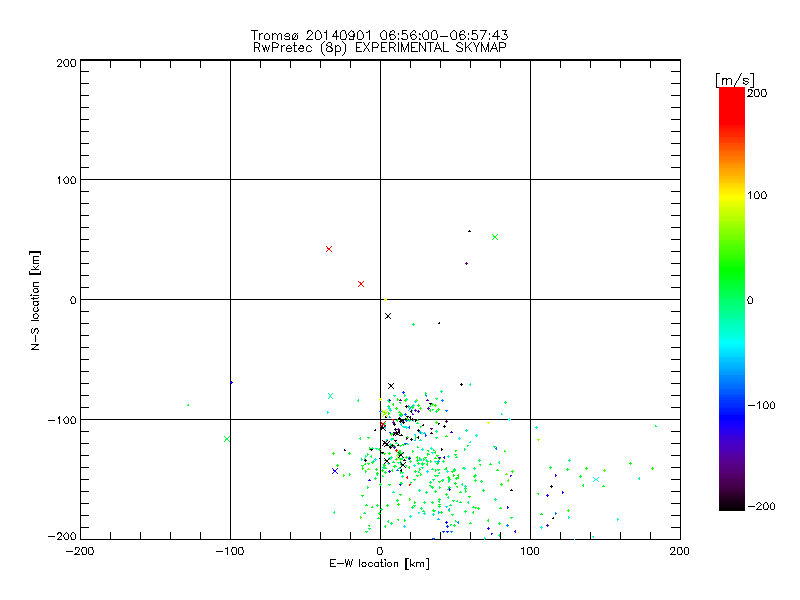Select the colorbar tick label "200"
This screenshot has height=600, width=800.
(757, 93)
